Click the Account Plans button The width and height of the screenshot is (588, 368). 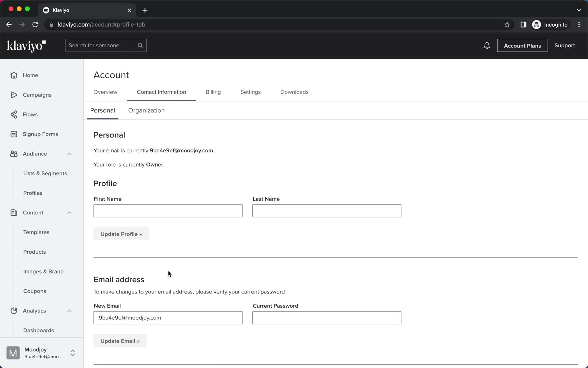coord(522,45)
